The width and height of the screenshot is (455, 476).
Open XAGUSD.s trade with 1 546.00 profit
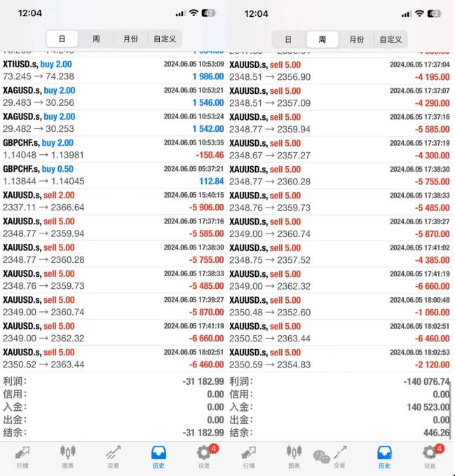coord(113,97)
